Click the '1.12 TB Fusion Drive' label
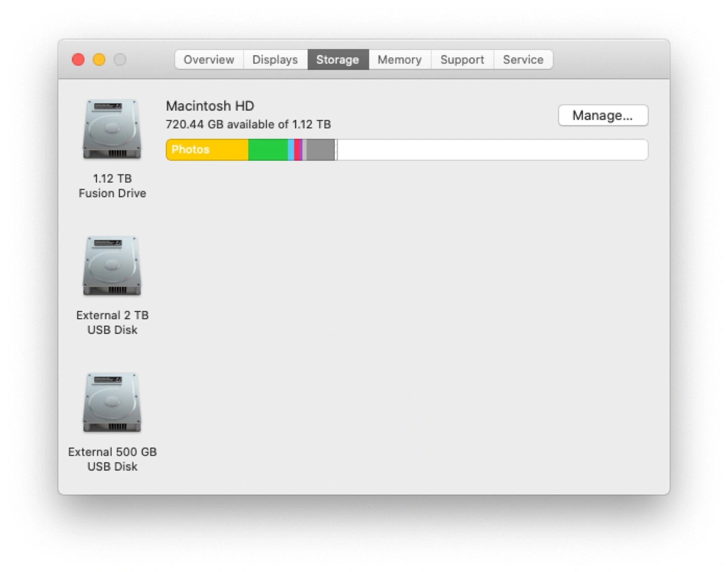The image size is (728, 572). (x=112, y=186)
